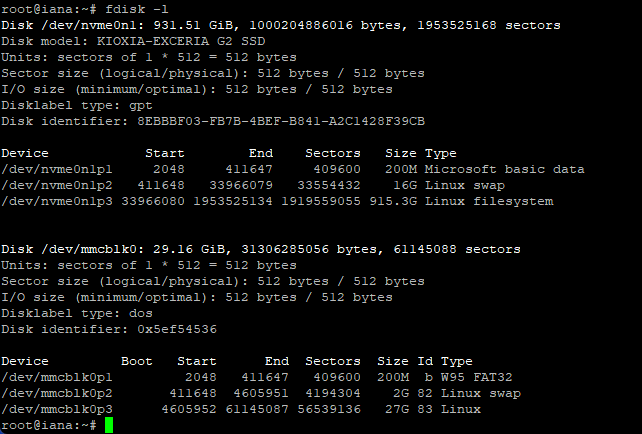Click '931.51 GiB' in nvme disk line
Image resolution: width=642 pixels, height=434 pixels.
193,25
